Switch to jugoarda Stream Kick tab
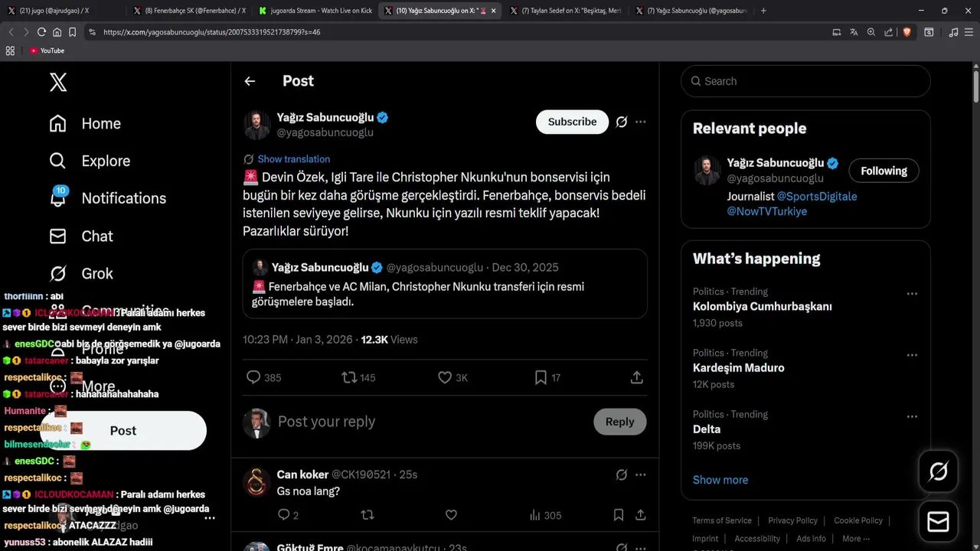 314,11
